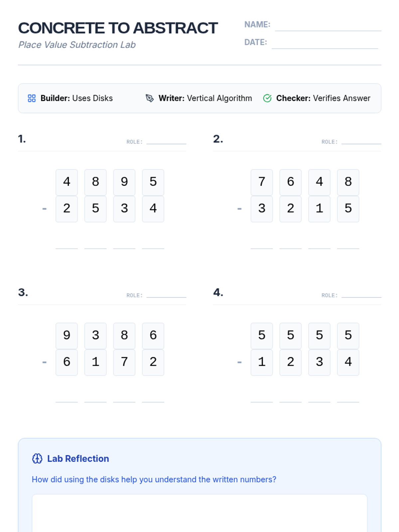Click the digit 7 tile in problem 3
The width and height of the screenshot is (399, 532).
pos(124,362)
